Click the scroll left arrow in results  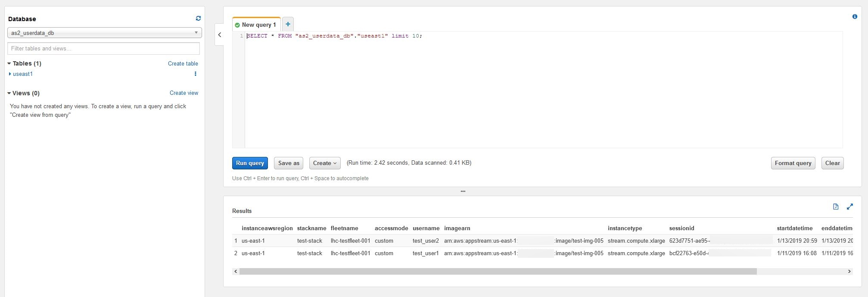click(235, 271)
